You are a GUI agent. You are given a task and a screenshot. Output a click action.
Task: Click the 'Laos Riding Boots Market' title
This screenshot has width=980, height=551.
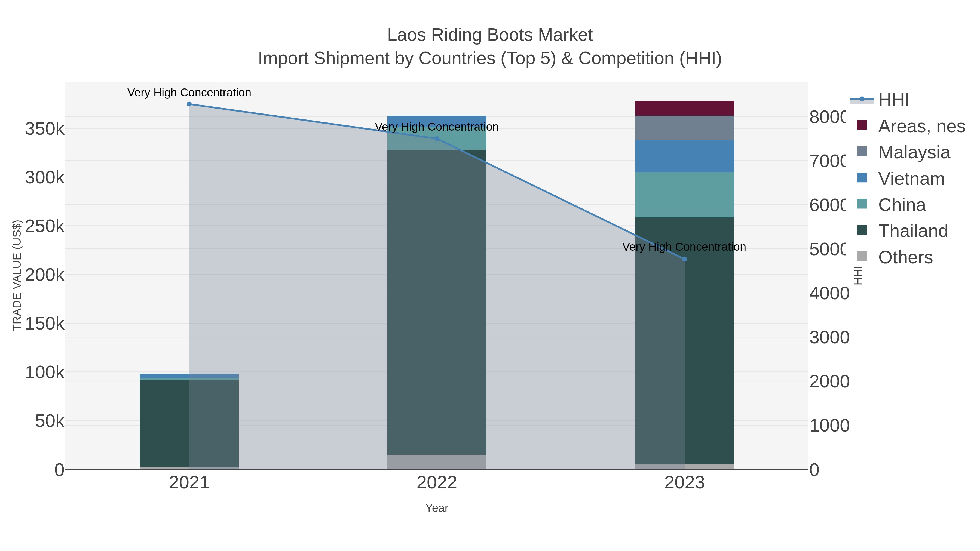click(x=490, y=35)
